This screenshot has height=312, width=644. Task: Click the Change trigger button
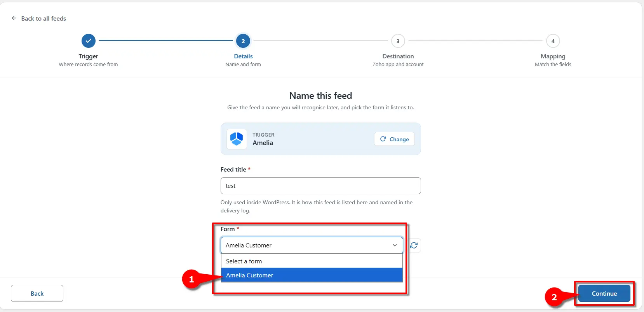[x=394, y=139]
